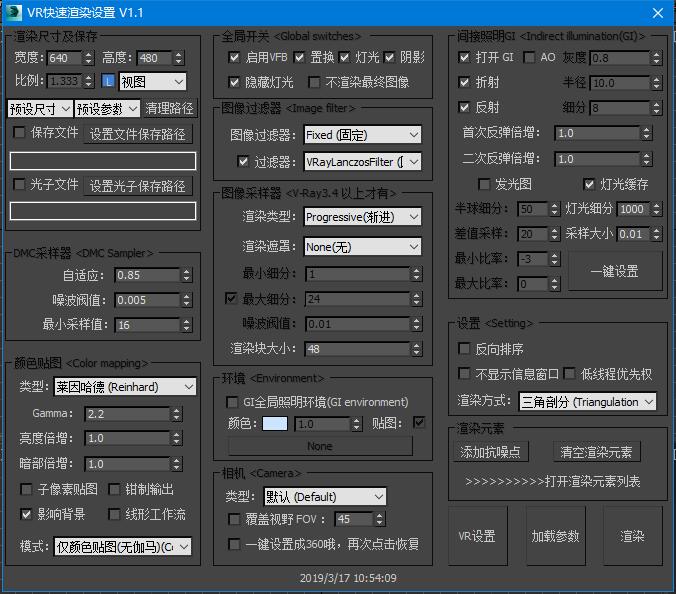
Task: Enable the AO checkbox
Action: click(x=529, y=57)
